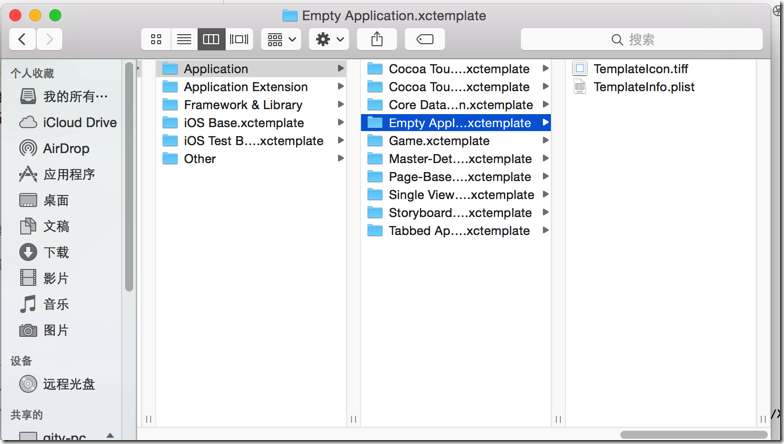
Task: Click the TemplateInfo.plist file icon
Action: [x=580, y=86]
